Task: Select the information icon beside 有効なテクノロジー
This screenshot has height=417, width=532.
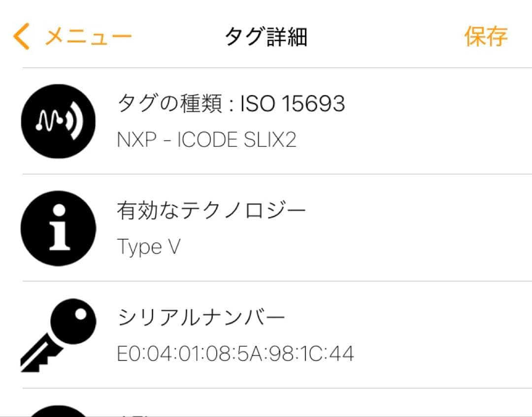Action: tap(58, 229)
